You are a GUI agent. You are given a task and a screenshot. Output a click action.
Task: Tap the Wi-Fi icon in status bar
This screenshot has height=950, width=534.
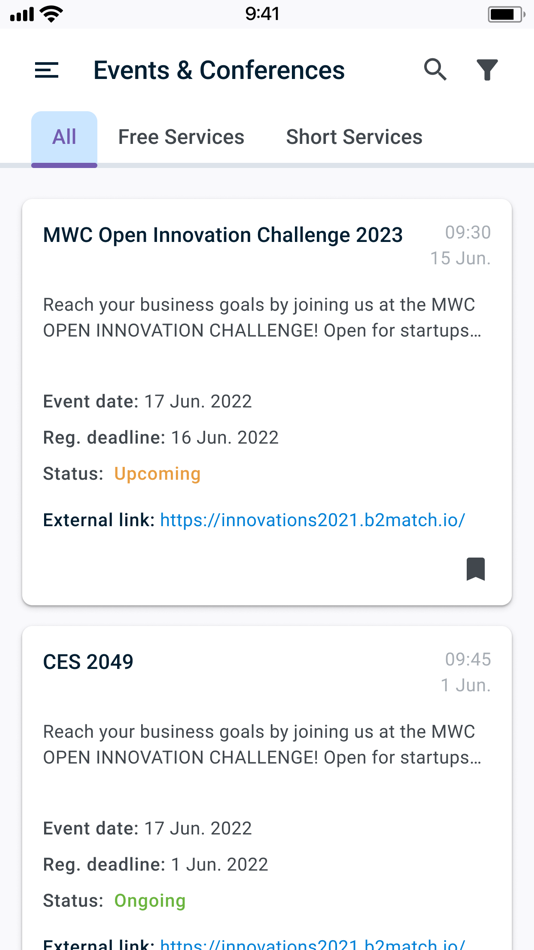click(x=51, y=14)
